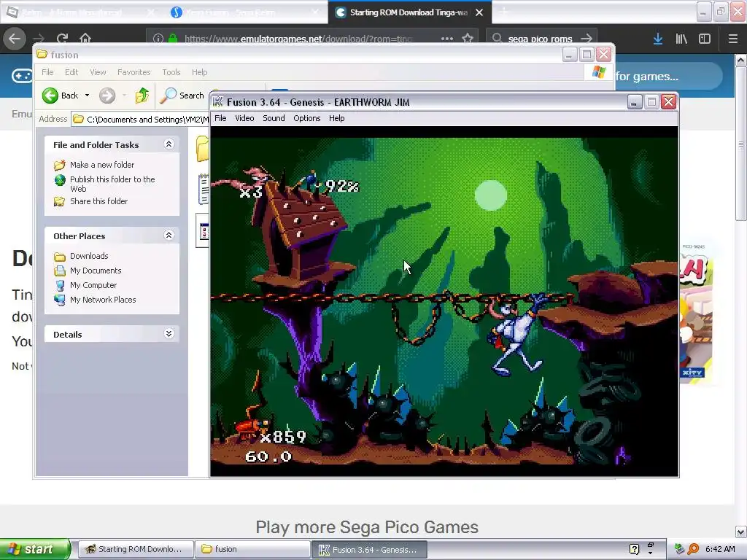Open the Windows Start menu
Image resolution: width=747 pixels, height=560 pixels.
[x=34, y=549]
